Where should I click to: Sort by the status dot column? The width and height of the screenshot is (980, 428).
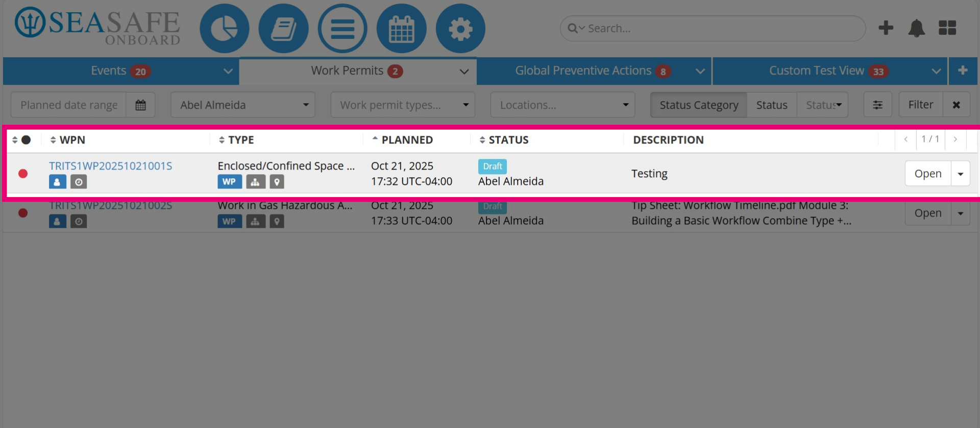point(21,140)
